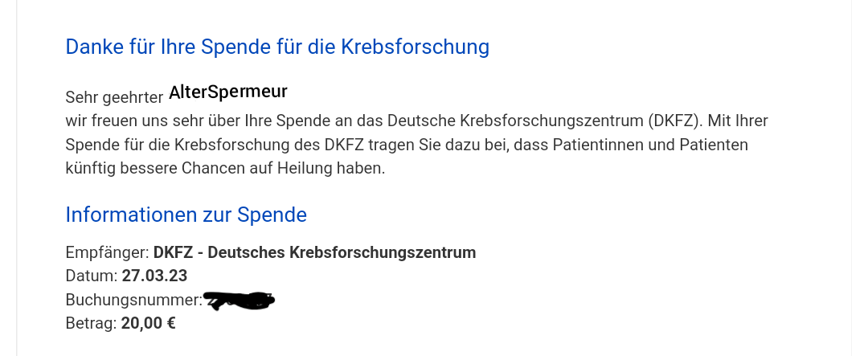This screenshot has height=356, width=868.
Task: Click the recipient name "AlterSpermeur"
Action: coord(228,92)
